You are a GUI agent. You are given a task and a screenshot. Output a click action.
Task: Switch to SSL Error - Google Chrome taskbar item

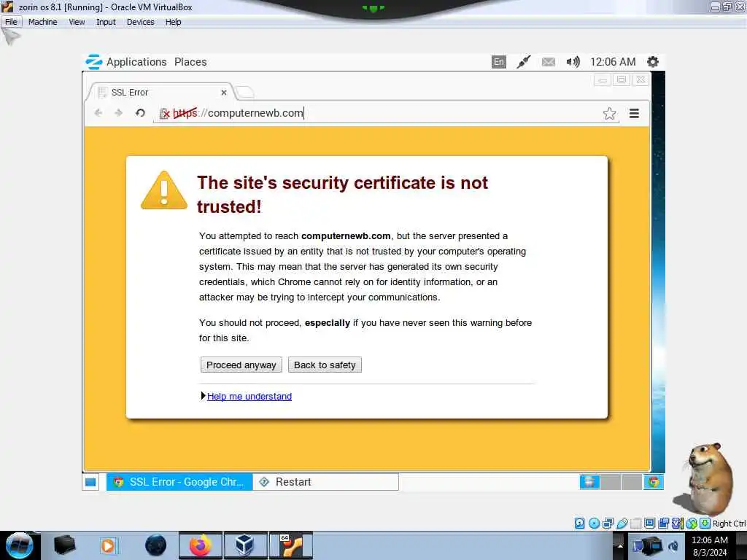(x=179, y=483)
